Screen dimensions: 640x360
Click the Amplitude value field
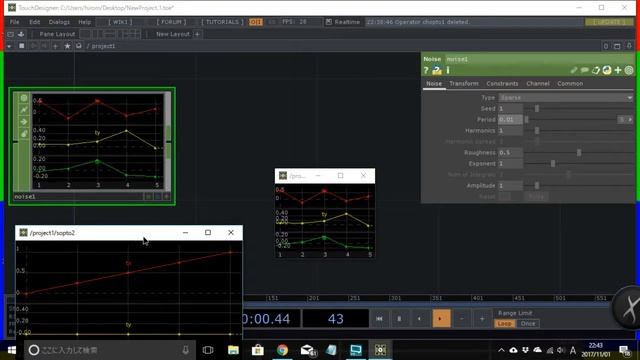coord(510,186)
